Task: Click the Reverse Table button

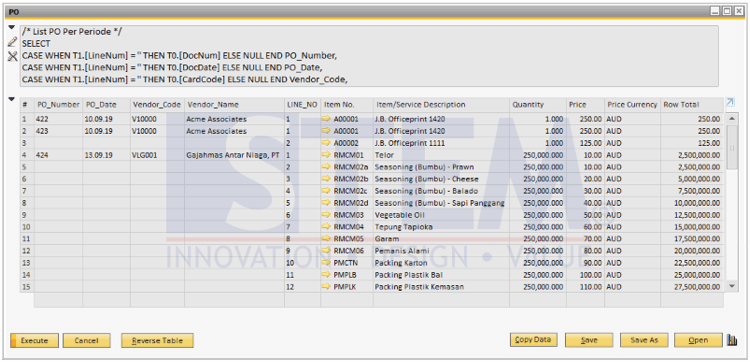Action: (157, 340)
